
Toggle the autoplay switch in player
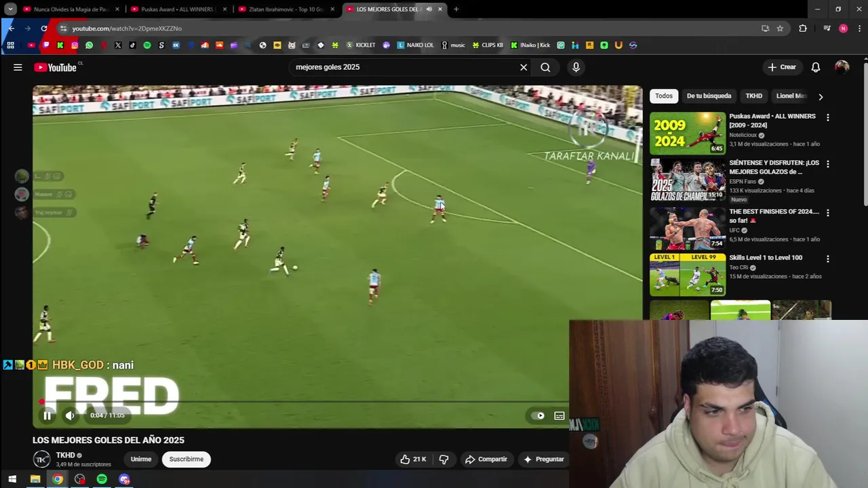[x=538, y=415]
